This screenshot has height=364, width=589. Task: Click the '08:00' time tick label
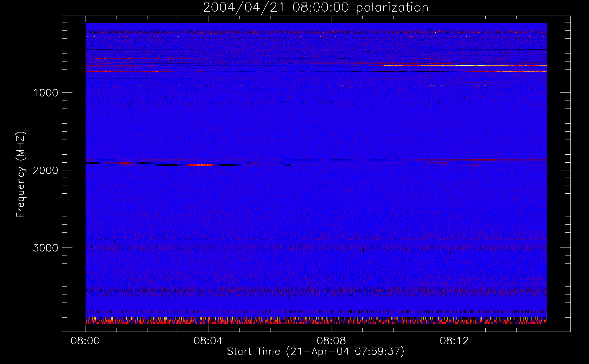(x=85, y=341)
